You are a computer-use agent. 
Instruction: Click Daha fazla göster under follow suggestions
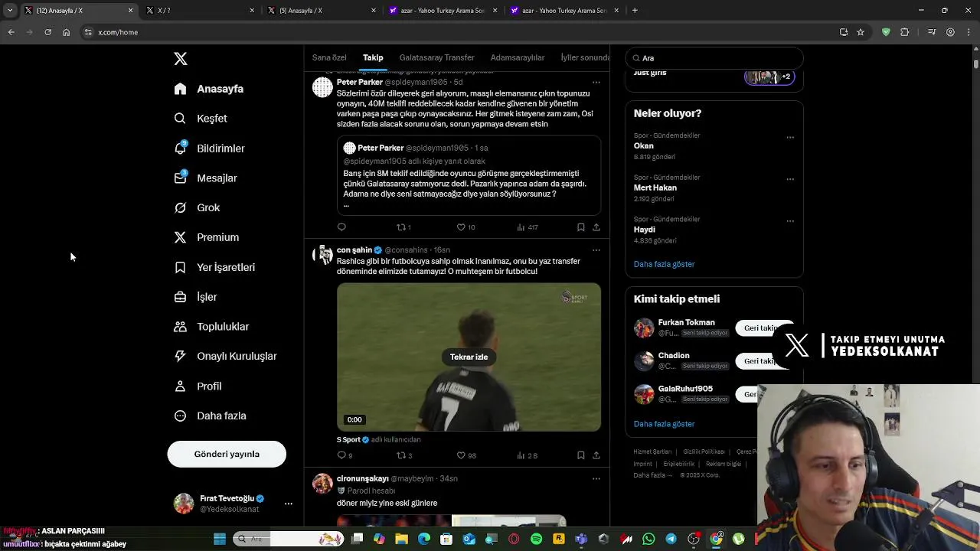point(664,424)
